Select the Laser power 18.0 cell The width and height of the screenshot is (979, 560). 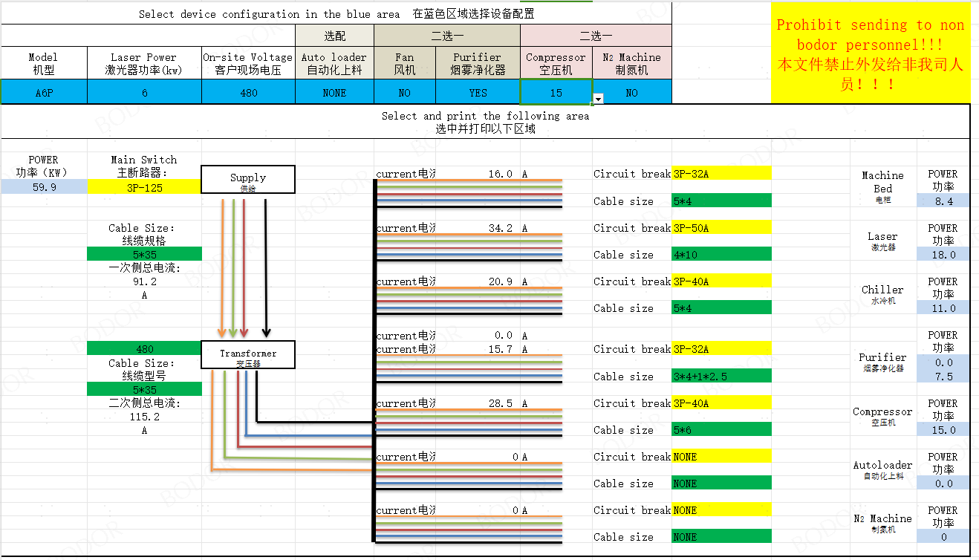943,255
